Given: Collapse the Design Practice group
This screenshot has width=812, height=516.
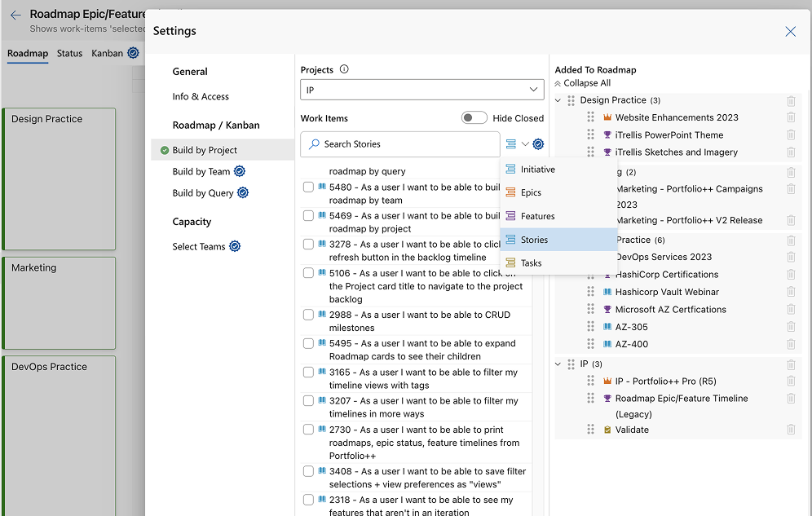Looking at the screenshot, I should (558, 100).
